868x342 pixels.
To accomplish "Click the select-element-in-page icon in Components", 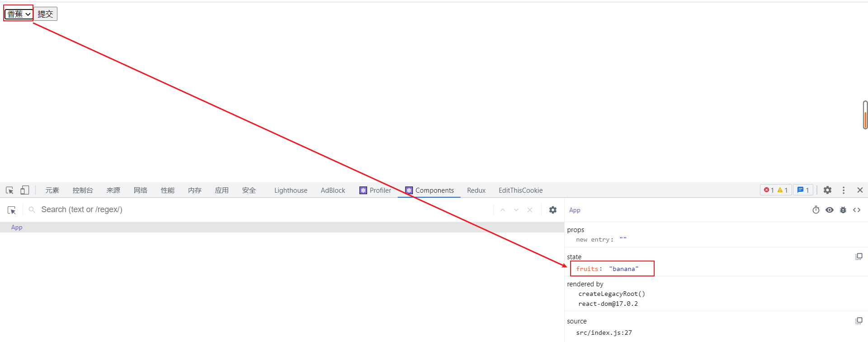I will (x=12, y=210).
